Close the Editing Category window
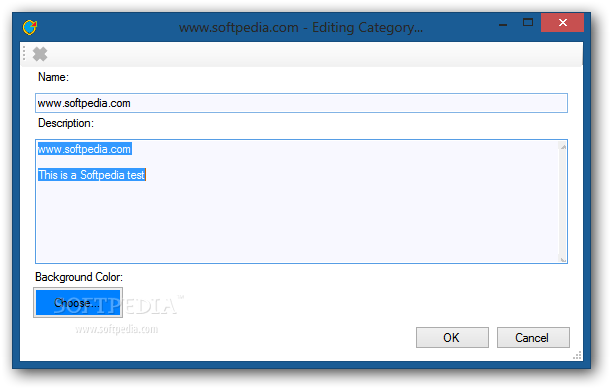This screenshot has height=389, width=611. [562, 23]
